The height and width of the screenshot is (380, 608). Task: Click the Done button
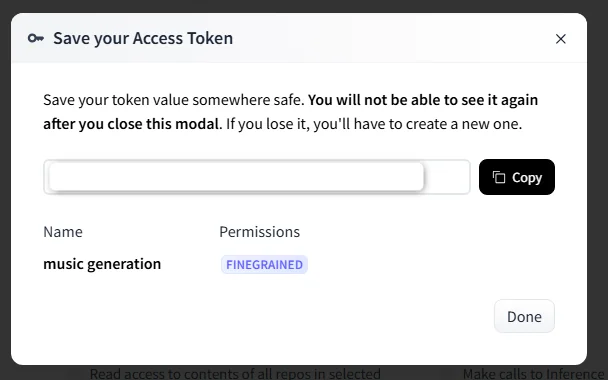click(524, 316)
